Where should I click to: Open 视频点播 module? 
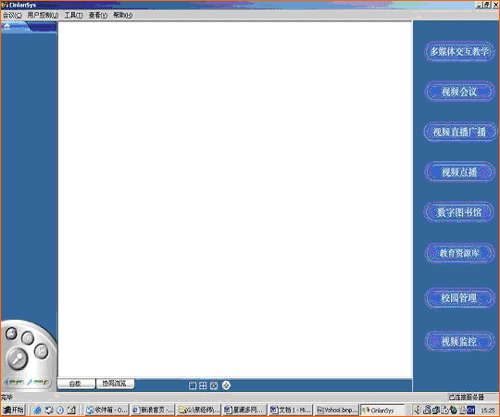tap(459, 172)
